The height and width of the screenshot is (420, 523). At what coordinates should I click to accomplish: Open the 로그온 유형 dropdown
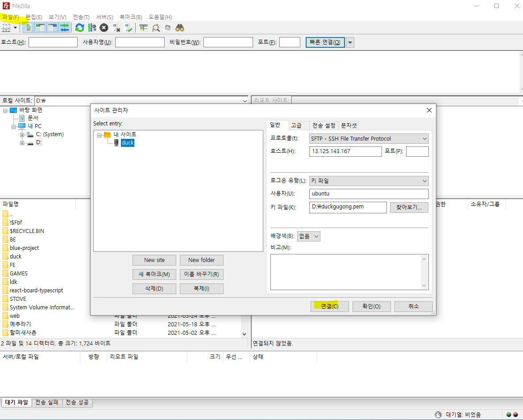(x=369, y=181)
